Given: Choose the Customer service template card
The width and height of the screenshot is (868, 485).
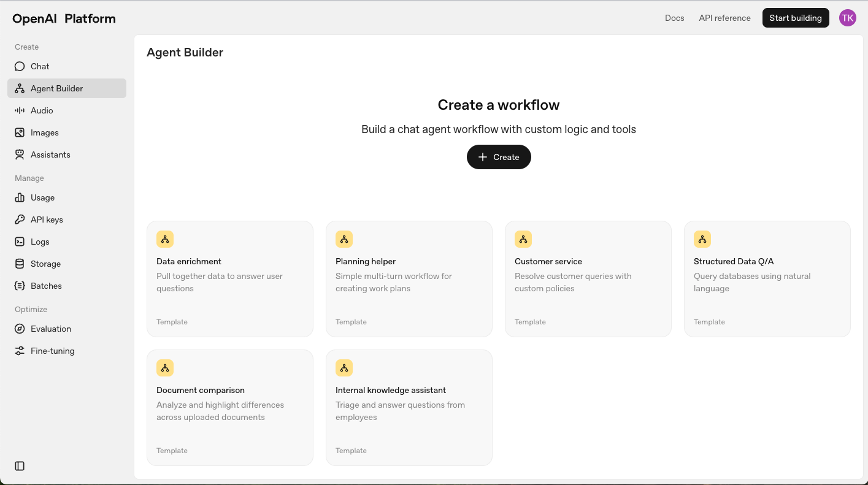Looking at the screenshot, I should (588, 278).
